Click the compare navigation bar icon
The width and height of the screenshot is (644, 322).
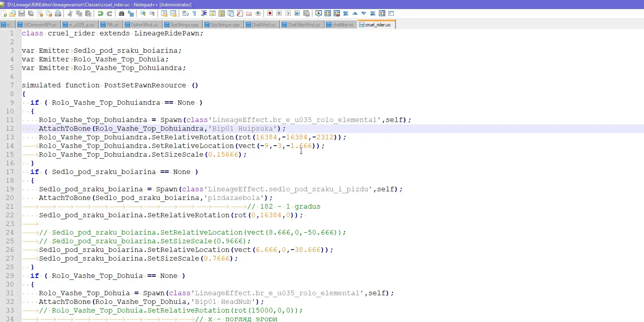point(382,13)
